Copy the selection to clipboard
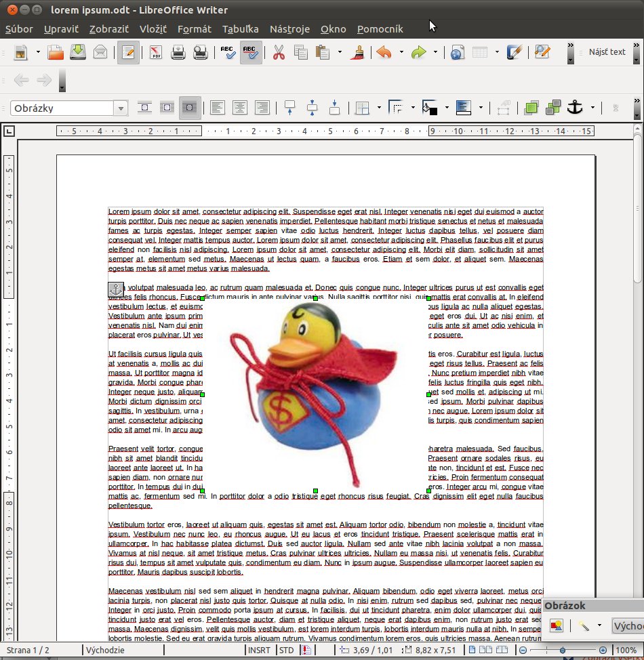Screen dimensions: 644x660 tap(301, 52)
